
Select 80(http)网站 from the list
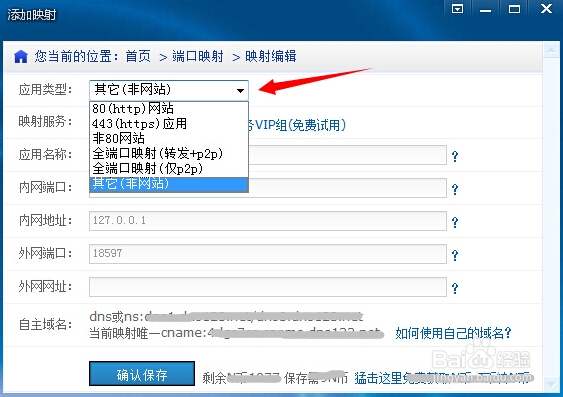pos(169,108)
